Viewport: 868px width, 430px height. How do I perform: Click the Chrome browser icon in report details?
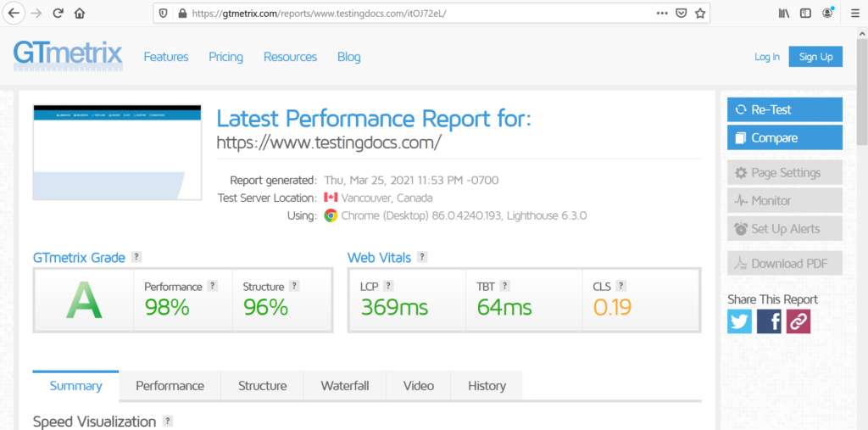click(x=331, y=215)
